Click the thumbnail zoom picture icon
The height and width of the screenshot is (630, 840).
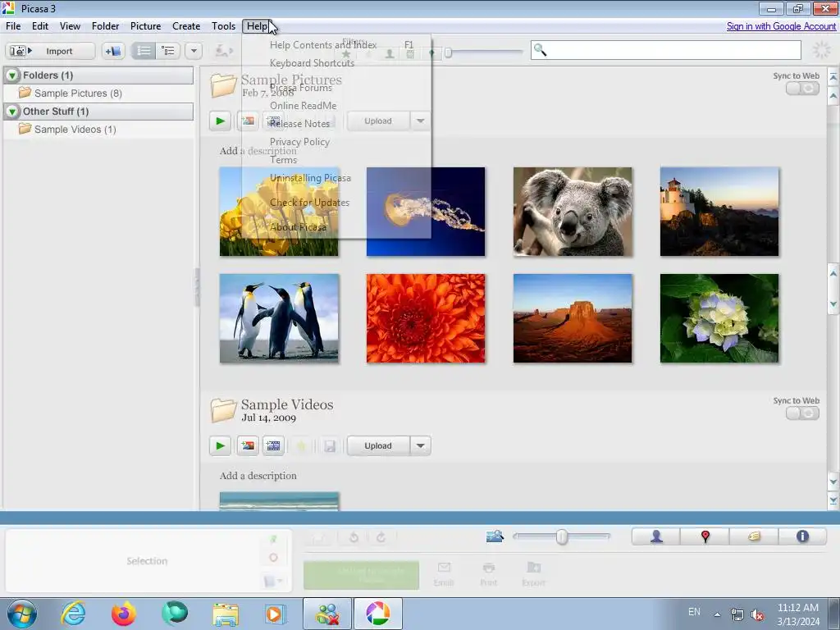pos(495,536)
